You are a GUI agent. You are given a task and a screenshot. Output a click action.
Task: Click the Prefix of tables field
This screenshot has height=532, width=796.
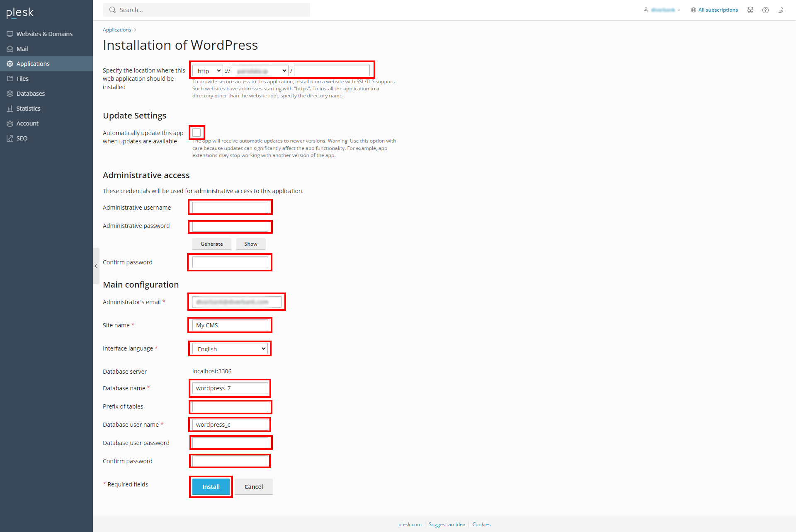[230, 406]
